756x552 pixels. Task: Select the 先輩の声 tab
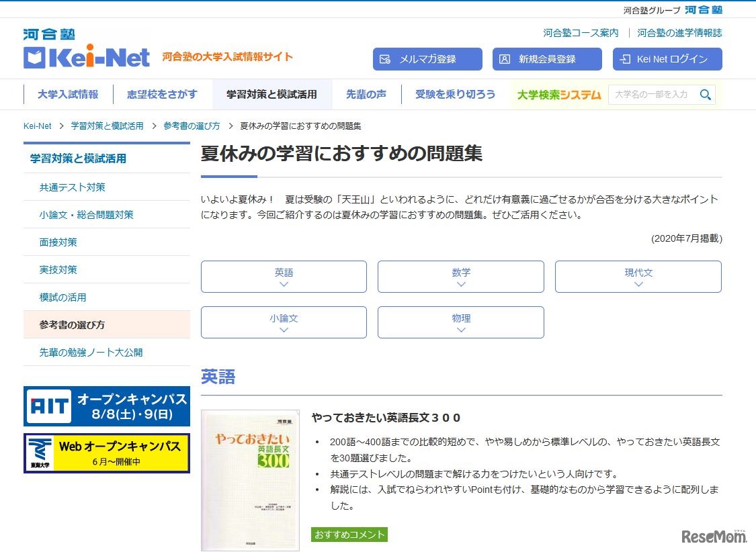366,94
